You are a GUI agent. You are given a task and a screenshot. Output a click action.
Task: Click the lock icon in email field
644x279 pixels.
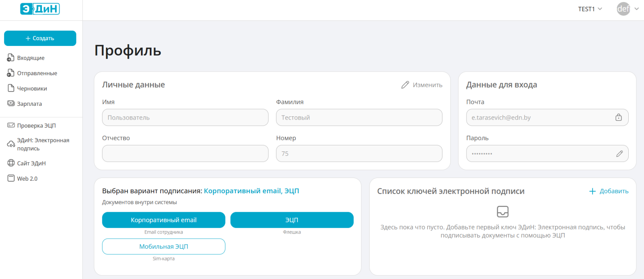coord(619,118)
